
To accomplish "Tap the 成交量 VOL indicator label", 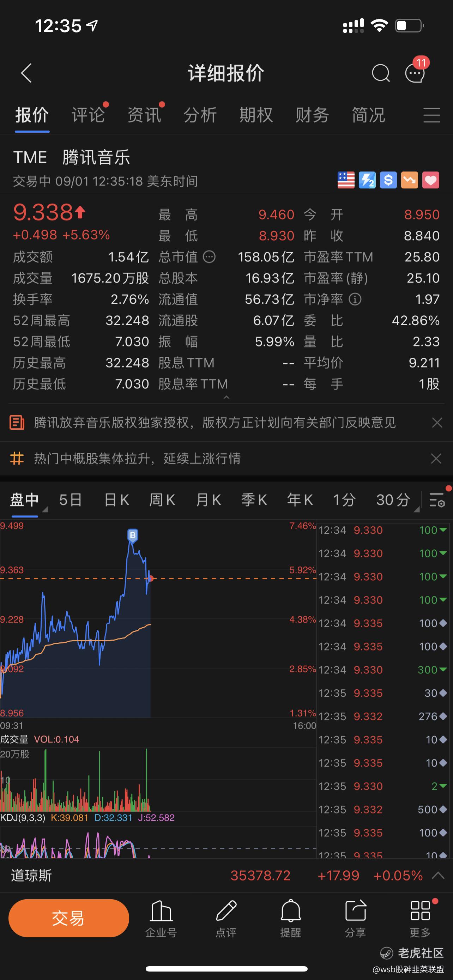I will 40,739.
